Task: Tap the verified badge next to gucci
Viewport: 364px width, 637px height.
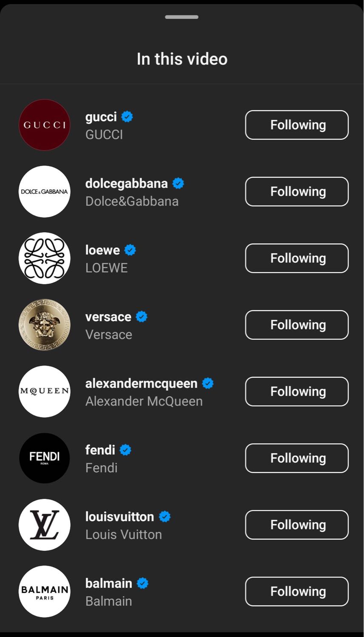Action: (x=127, y=116)
